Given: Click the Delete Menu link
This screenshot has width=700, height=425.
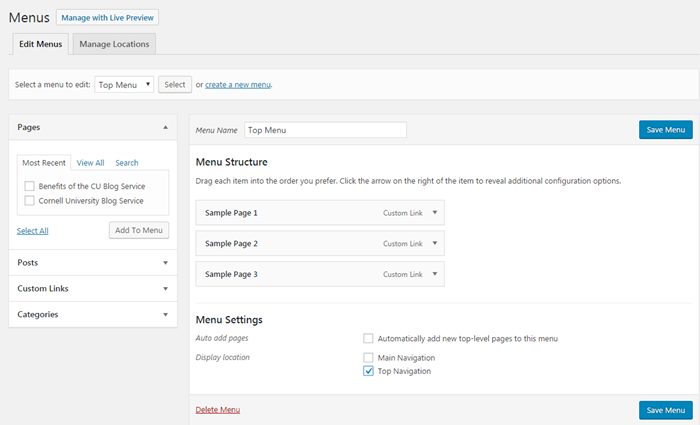Looking at the screenshot, I should (x=218, y=410).
